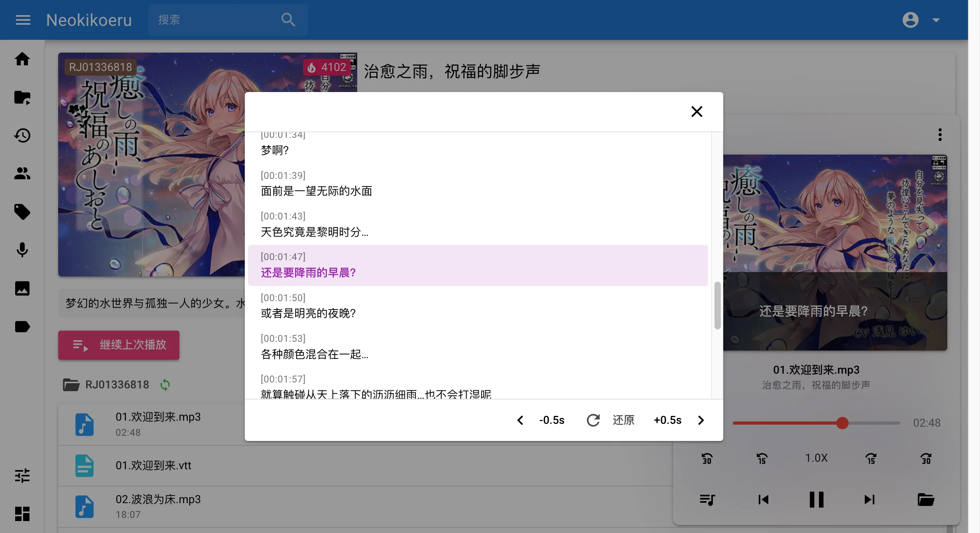Open the playlist queue icon
980x533 pixels.
click(x=707, y=500)
